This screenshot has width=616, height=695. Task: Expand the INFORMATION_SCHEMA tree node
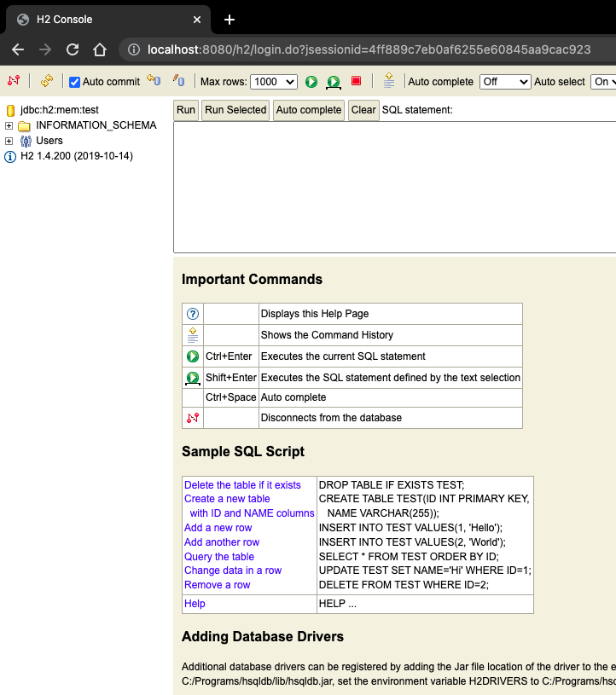coord(9,126)
